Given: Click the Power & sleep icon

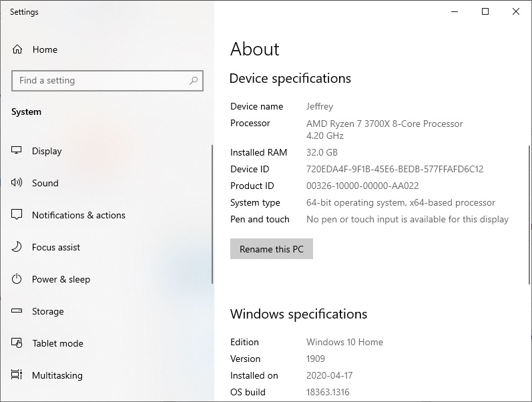Looking at the screenshot, I should coord(17,279).
